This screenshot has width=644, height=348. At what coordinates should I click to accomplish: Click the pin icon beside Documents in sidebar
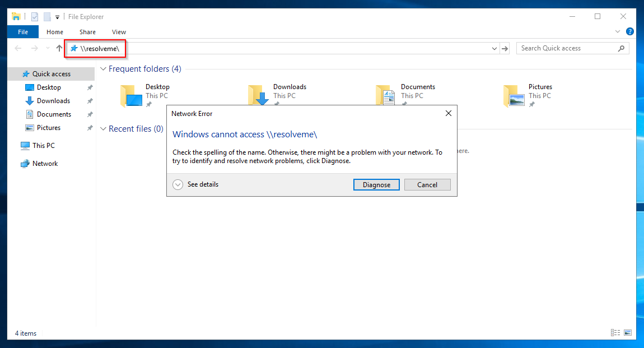click(x=90, y=115)
